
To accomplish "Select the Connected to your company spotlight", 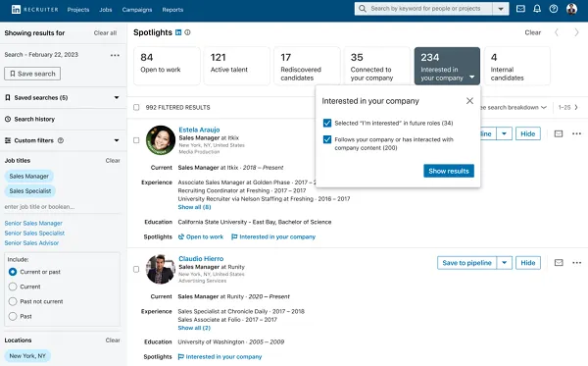I will click(377, 66).
